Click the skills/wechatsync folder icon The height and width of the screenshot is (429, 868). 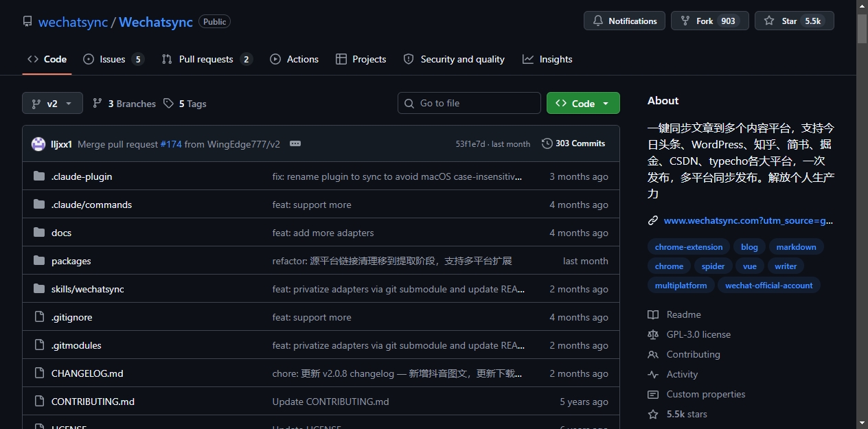39,289
